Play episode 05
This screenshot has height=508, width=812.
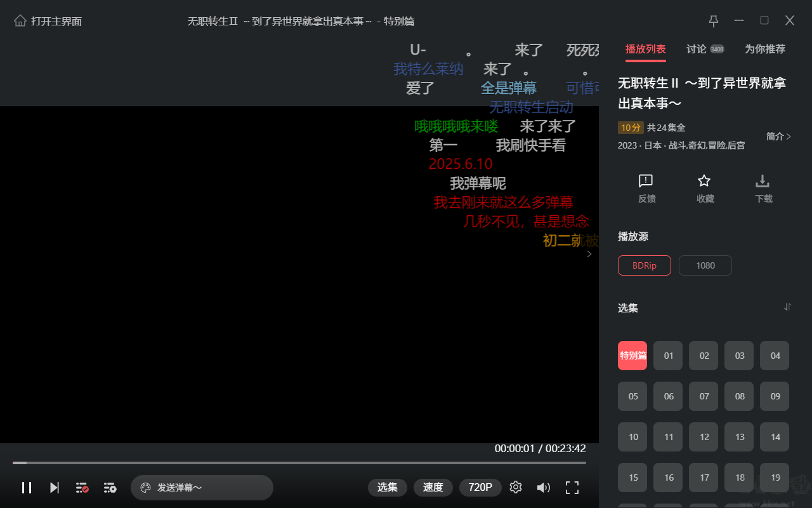pos(632,396)
